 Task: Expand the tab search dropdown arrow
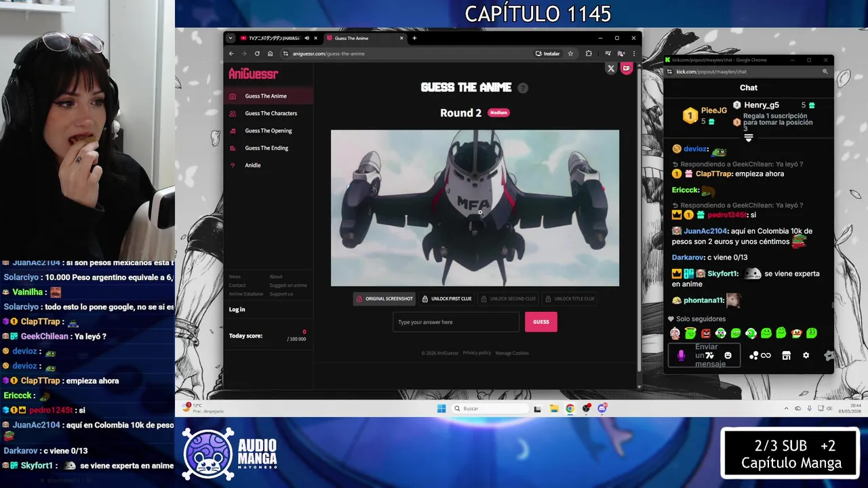pyautogui.click(x=231, y=38)
